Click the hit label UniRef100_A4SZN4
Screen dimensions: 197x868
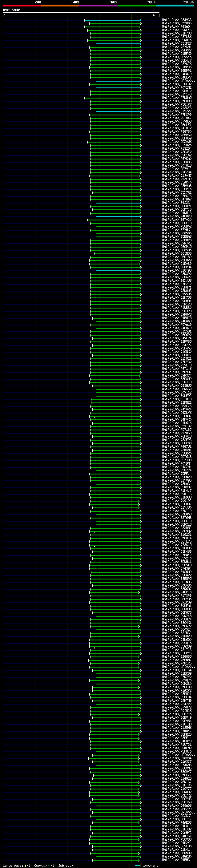pyautogui.click(x=177, y=467)
